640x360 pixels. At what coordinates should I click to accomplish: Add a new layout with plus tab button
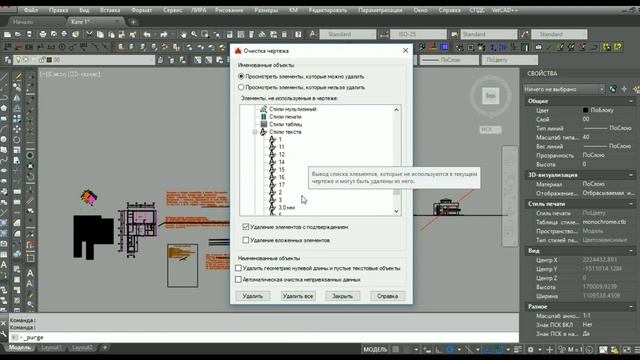105,348
